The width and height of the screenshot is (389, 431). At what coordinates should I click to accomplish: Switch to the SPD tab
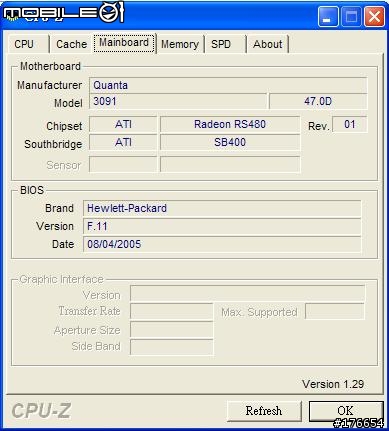[225, 44]
